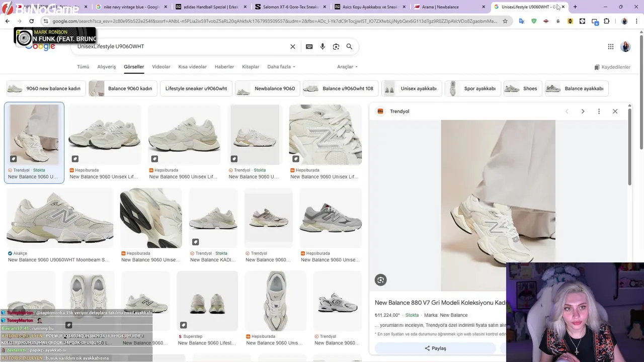Open the on-screen keyboard icon in search box
Viewport: 644px width, 362px height.
tap(309, 46)
